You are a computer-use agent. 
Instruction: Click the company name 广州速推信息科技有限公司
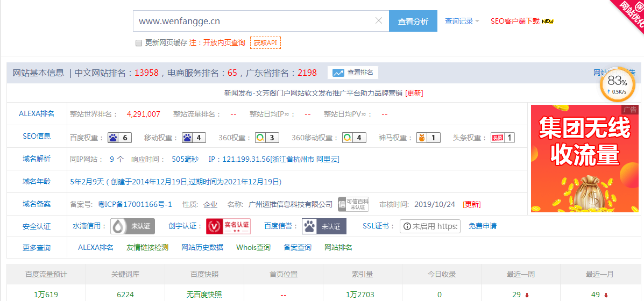[x=291, y=204]
